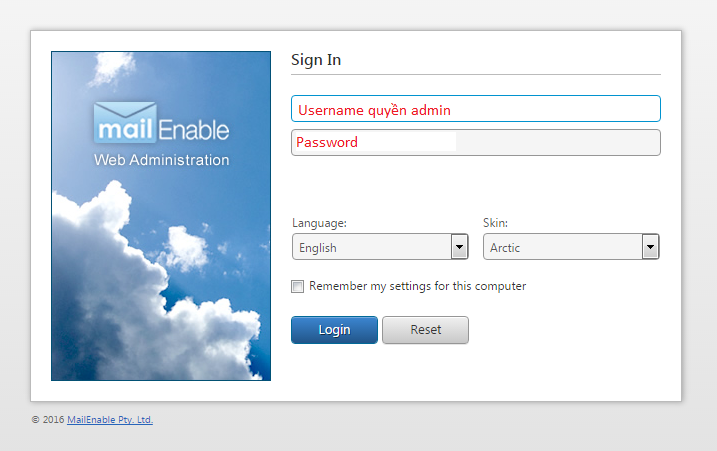
Task: Focus the Username quyền admin field
Action: 476,109
